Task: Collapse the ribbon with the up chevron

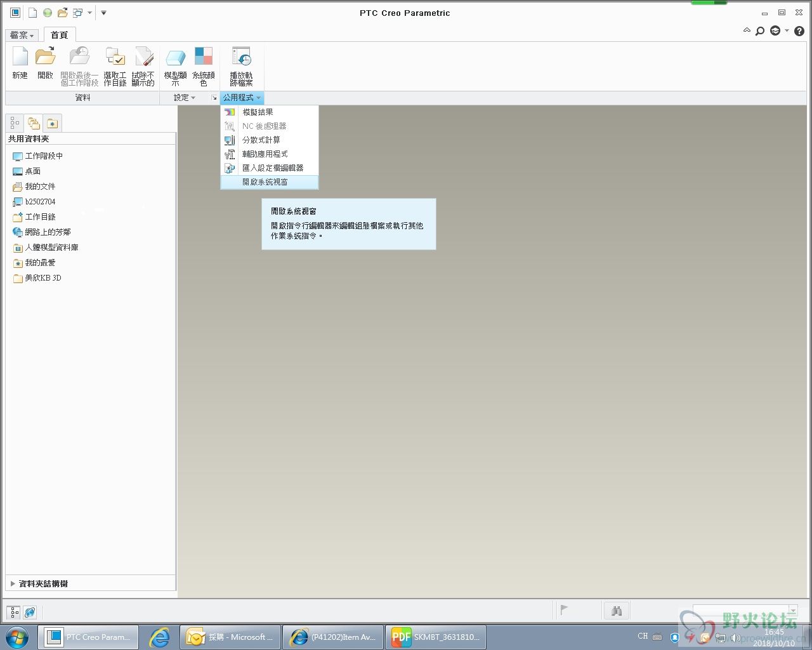Action: point(747,30)
